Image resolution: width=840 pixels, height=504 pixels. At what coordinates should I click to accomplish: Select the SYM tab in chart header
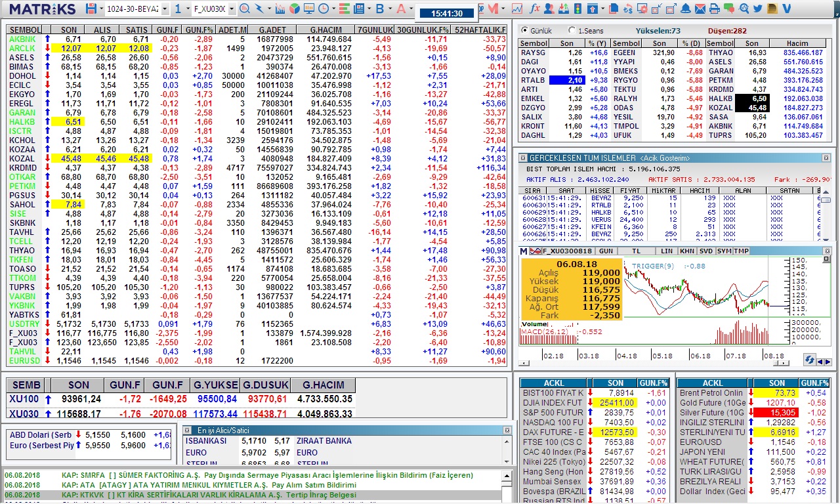click(x=724, y=251)
